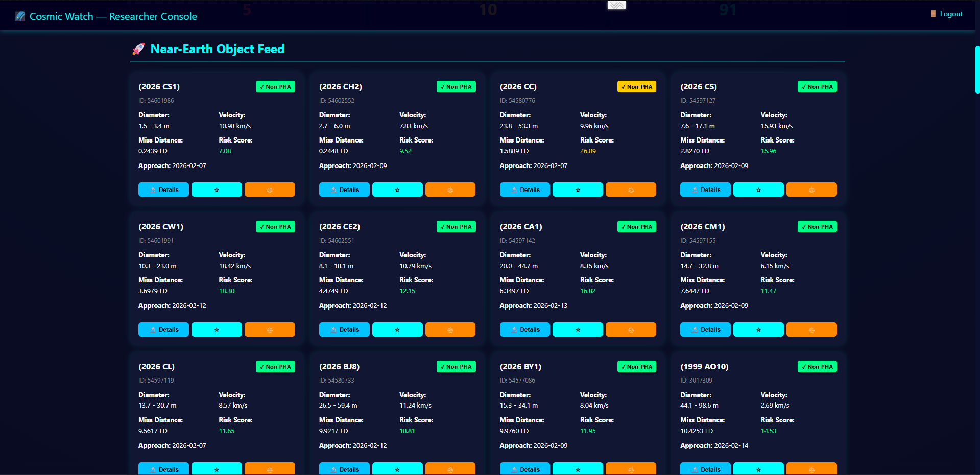Toggle the star favorite on 2026 CE2

397,329
